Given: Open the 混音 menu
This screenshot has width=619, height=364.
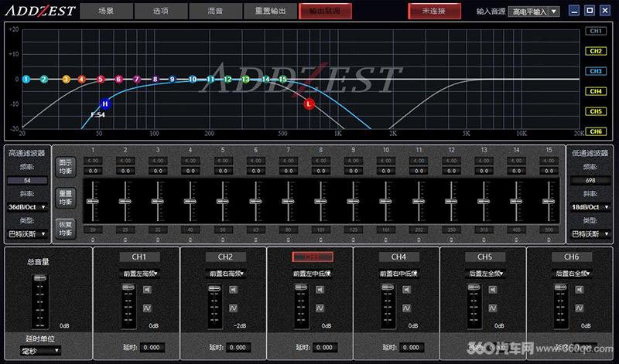Looking at the screenshot, I should pos(216,11).
